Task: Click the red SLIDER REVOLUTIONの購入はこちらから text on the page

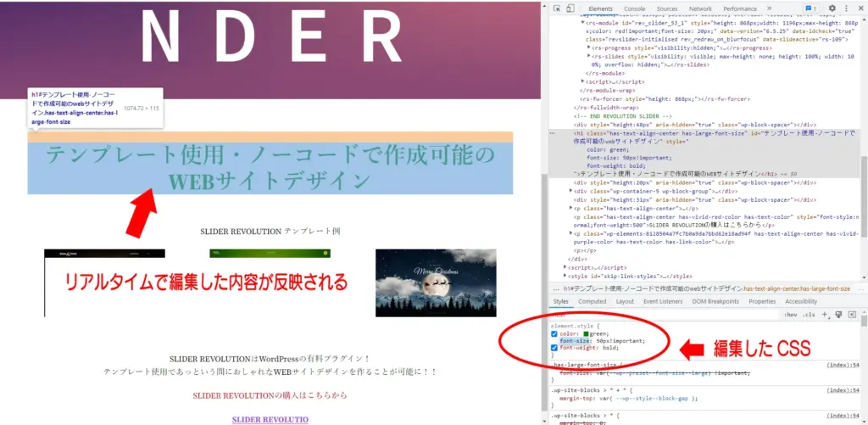Action: pyautogui.click(x=270, y=395)
